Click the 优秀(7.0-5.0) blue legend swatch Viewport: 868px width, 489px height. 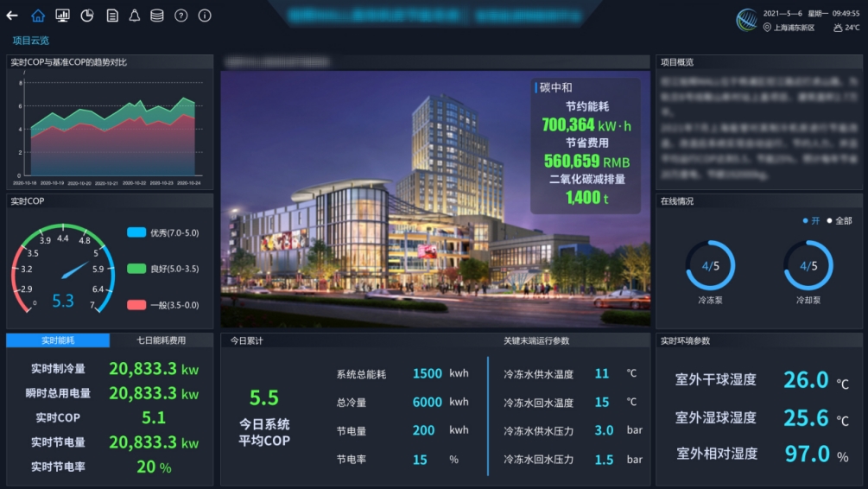[136, 232]
